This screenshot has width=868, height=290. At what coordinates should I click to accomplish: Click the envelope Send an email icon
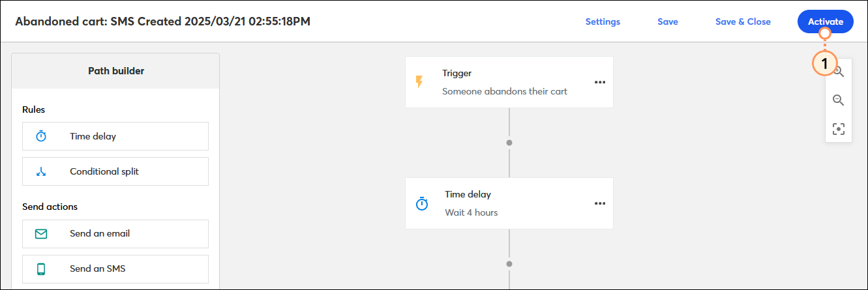[x=41, y=233]
